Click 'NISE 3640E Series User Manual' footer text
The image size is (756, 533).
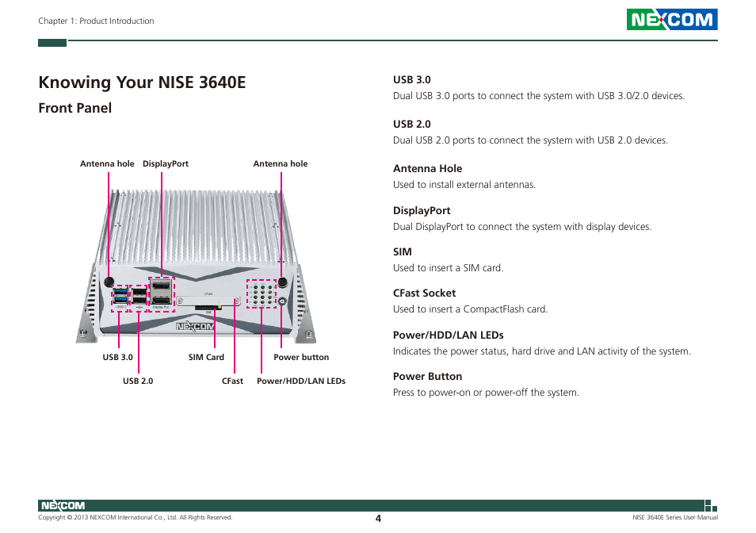tap(675, 518)
